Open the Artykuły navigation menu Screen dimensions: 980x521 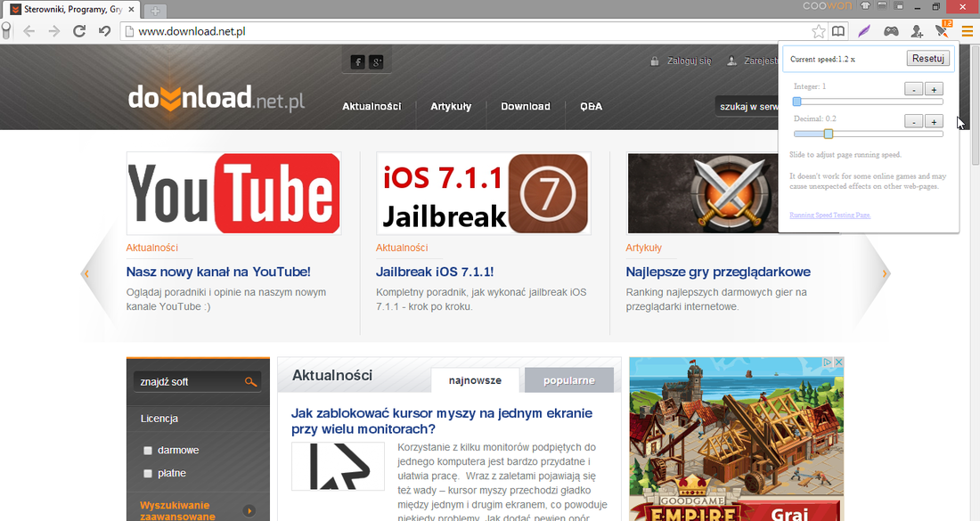451,106
